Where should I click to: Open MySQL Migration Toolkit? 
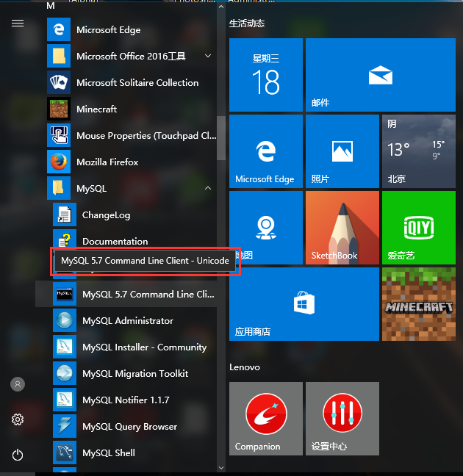(x=134, y=374)
